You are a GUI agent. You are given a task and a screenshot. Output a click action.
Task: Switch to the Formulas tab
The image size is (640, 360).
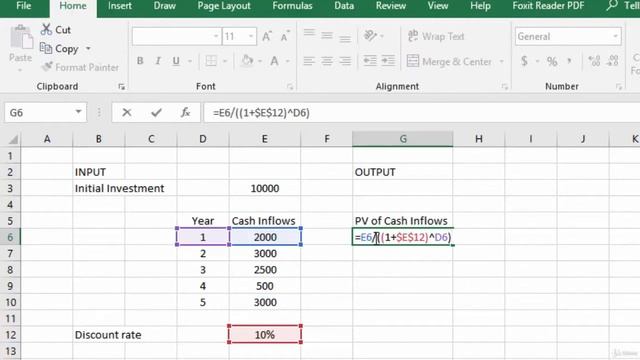[292, 6]
